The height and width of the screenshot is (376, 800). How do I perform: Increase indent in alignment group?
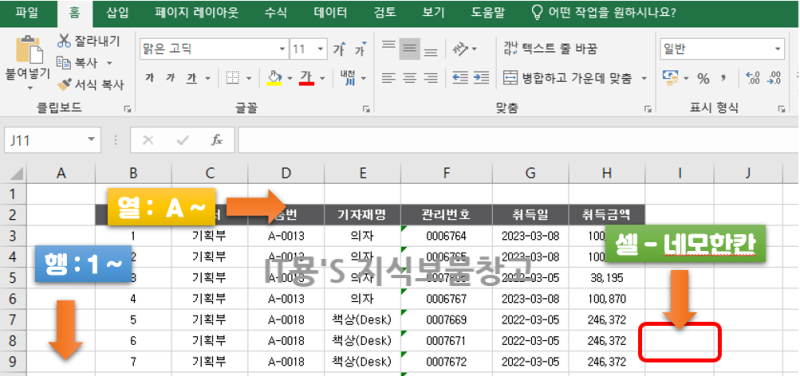[481, 78]
